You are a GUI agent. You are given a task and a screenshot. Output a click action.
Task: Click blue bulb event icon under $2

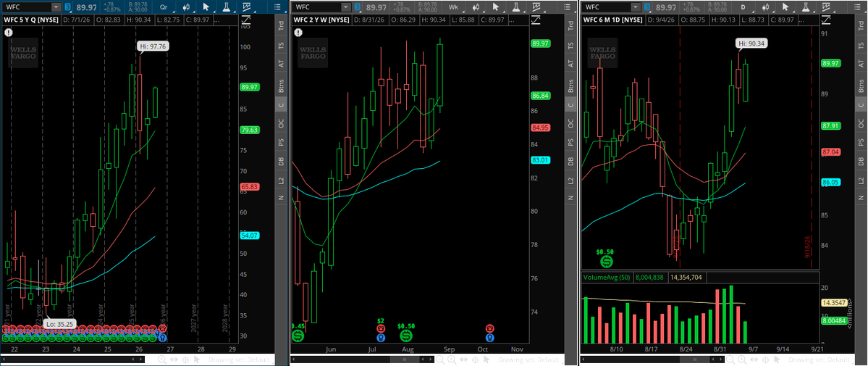[x=381, y=337]
